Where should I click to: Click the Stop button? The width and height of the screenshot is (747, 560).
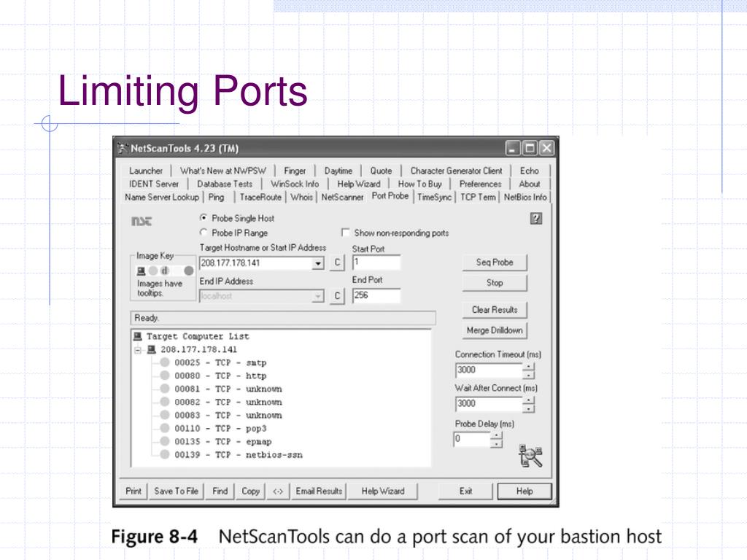click(495, 283)
